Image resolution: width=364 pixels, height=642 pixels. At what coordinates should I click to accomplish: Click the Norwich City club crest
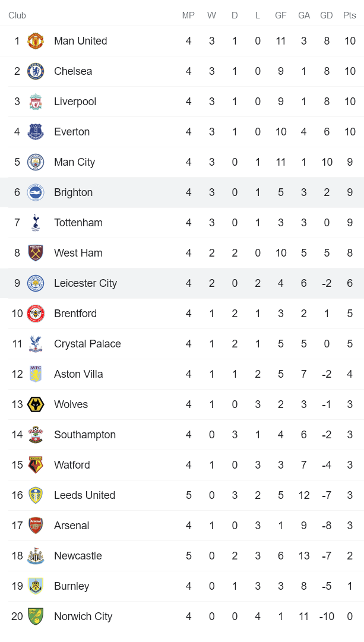coord(34,616)
